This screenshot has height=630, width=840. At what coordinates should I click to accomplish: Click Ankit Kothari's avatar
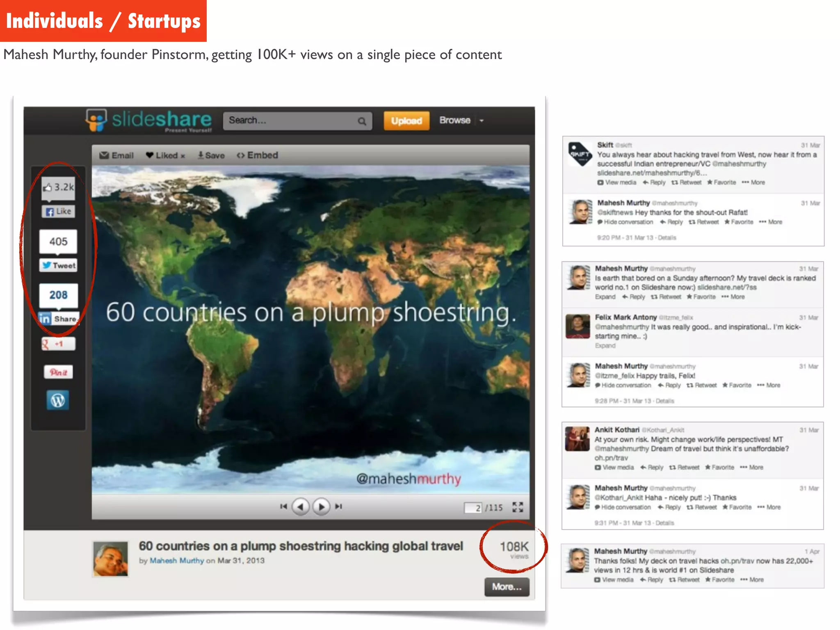(x=577, y=438)
